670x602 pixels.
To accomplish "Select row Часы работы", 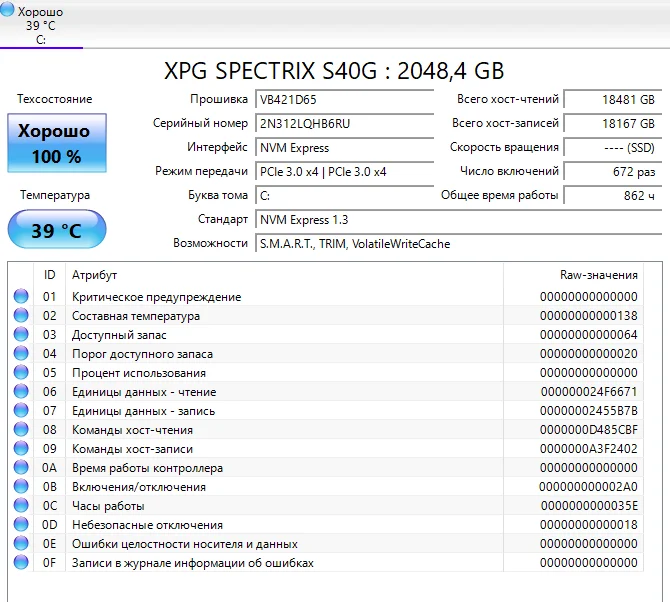I will (x=326, y=506).
